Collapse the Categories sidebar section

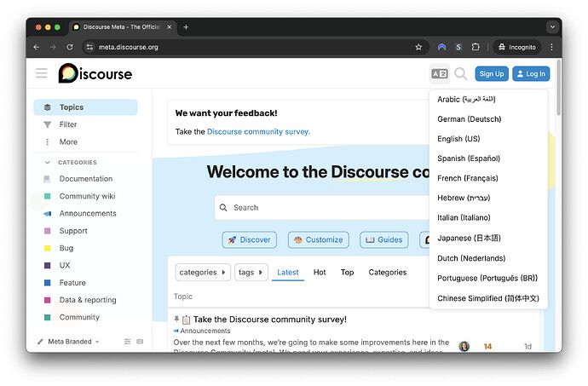pyautogui.click(x=71, y=163)
